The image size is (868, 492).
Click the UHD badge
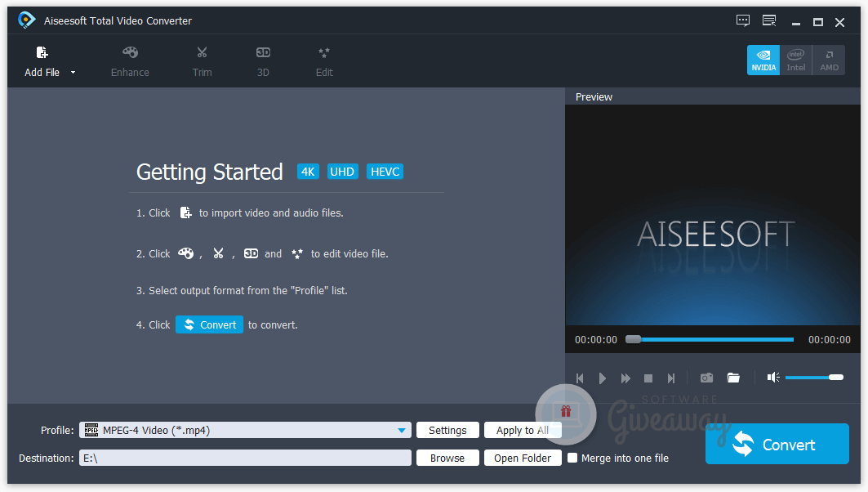click(342, 172)
